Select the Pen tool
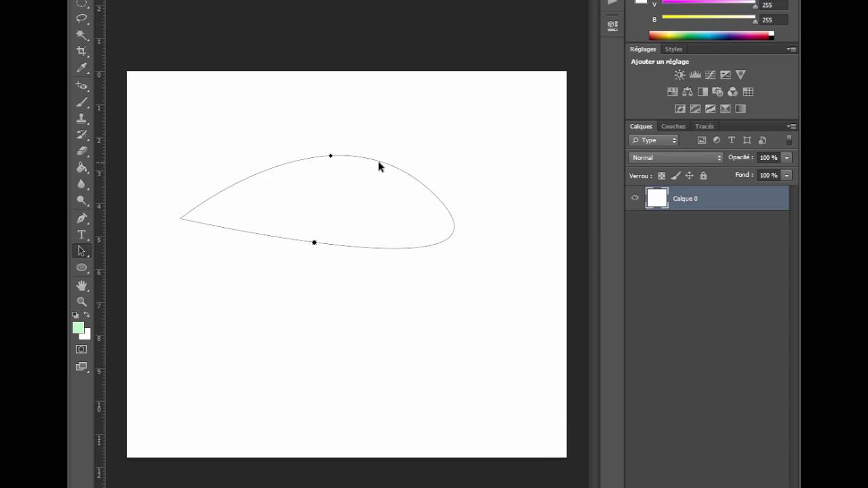Screen dimensions: 868x488 tap(81, 218)
